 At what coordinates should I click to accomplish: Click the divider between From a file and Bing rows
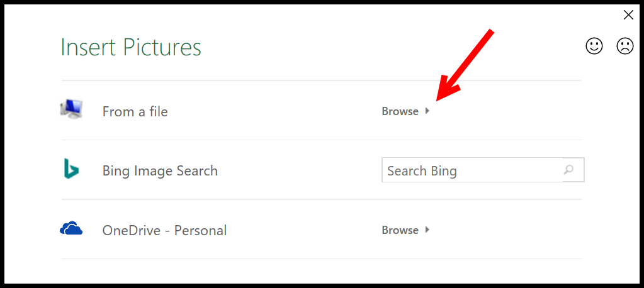pos(322,140)
